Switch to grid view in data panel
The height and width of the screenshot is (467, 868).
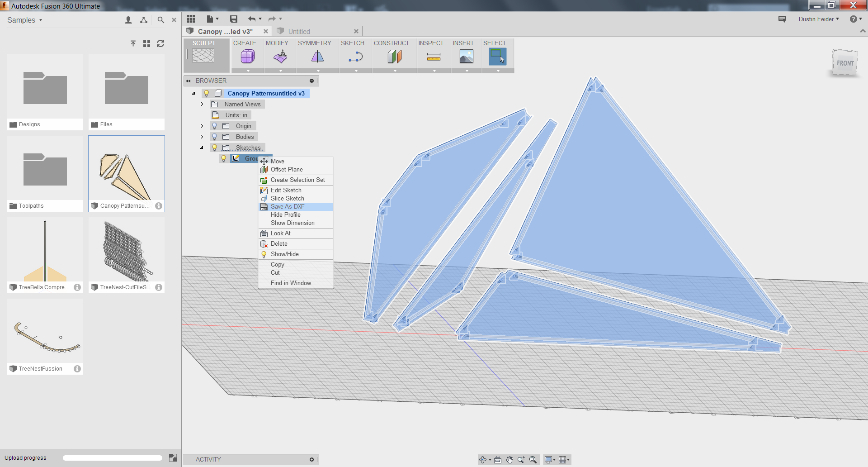(146, 43)
